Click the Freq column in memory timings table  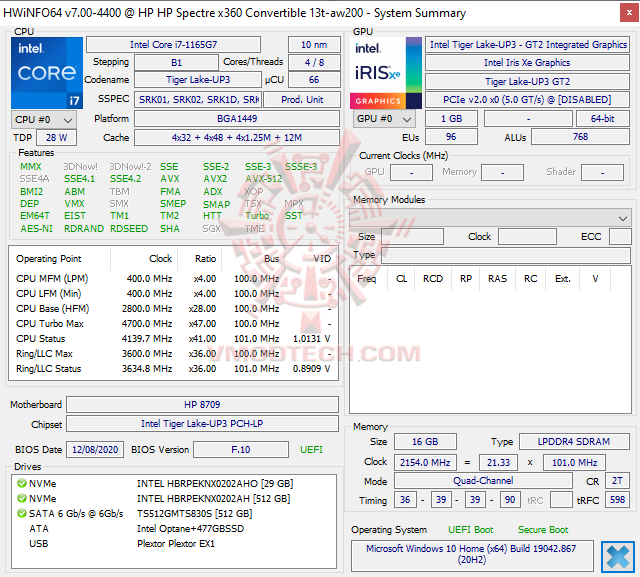(367, 279)
